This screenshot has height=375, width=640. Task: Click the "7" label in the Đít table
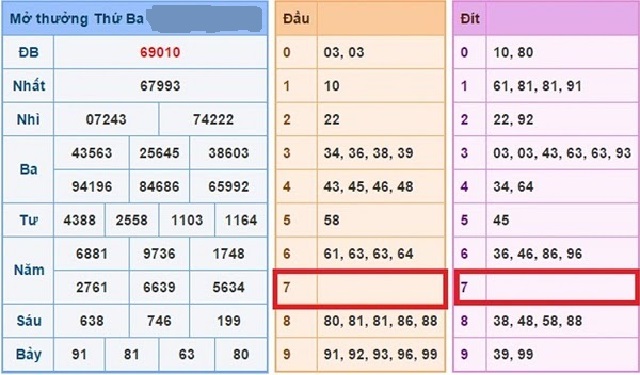464,287
